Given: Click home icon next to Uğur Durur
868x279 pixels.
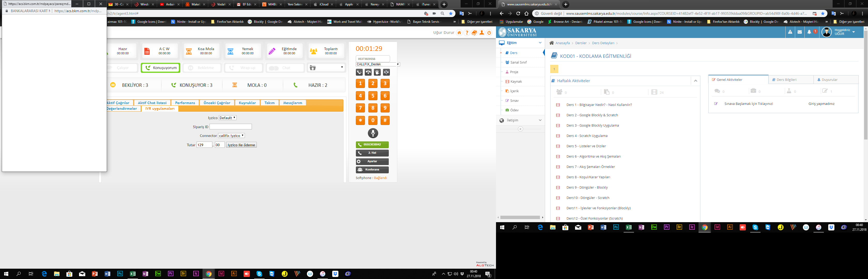Looking at the screenshot, I should pyautogui.click(x=459, y=33).
